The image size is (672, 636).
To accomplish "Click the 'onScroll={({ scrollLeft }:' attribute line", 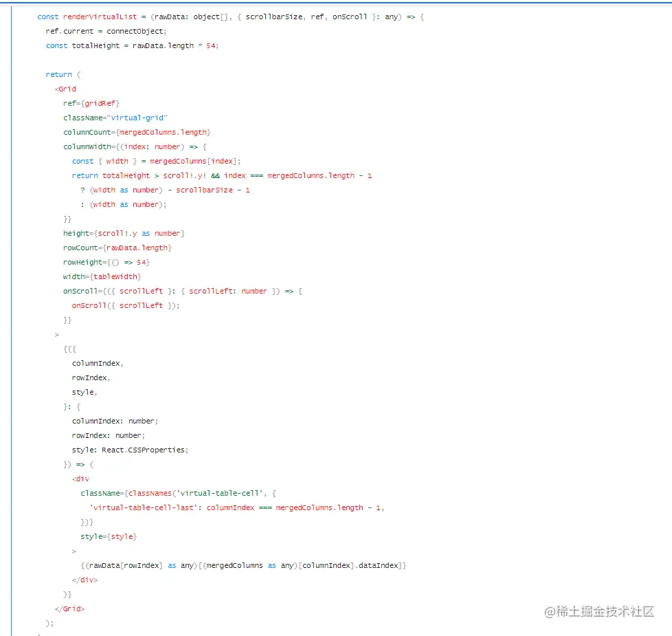I will (x=183, y=292).
